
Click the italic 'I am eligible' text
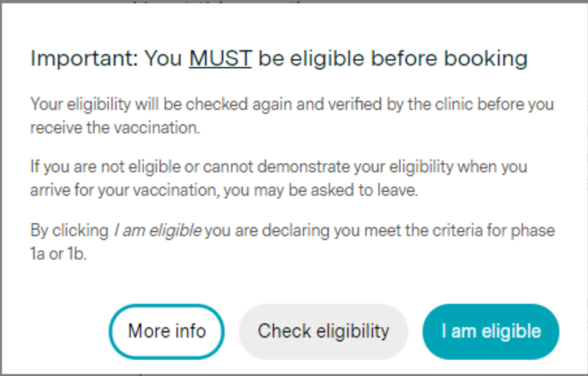click(x=158, y=230)
